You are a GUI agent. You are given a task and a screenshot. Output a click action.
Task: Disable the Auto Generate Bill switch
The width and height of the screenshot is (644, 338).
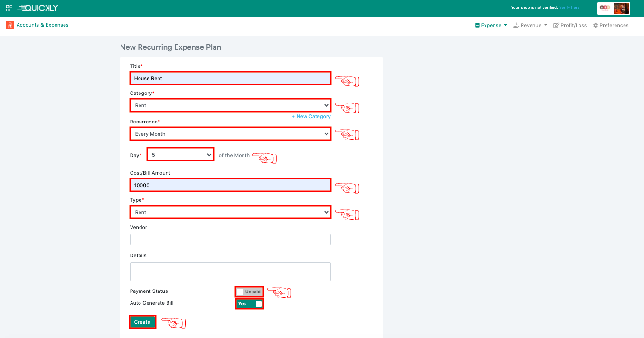pos(249,304)
